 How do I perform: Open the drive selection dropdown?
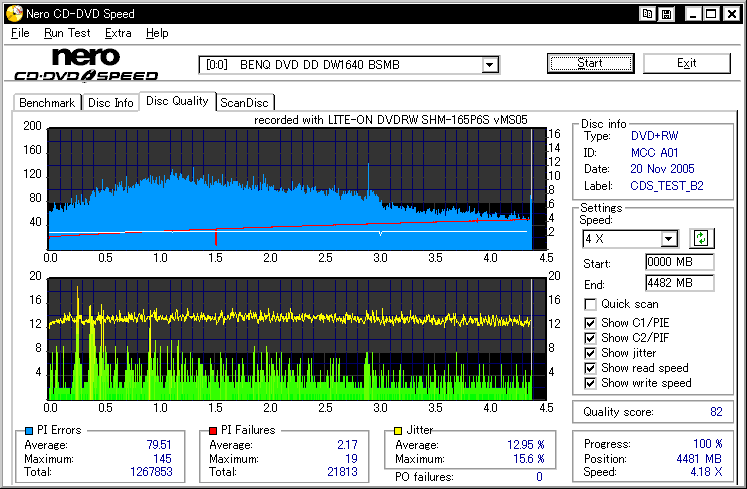[x=489, y=65]
